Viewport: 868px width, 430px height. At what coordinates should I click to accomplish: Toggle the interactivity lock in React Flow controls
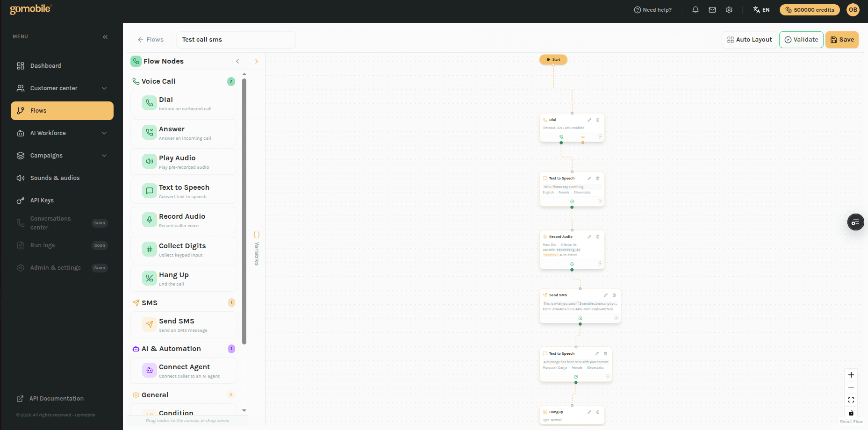(851, 413)
